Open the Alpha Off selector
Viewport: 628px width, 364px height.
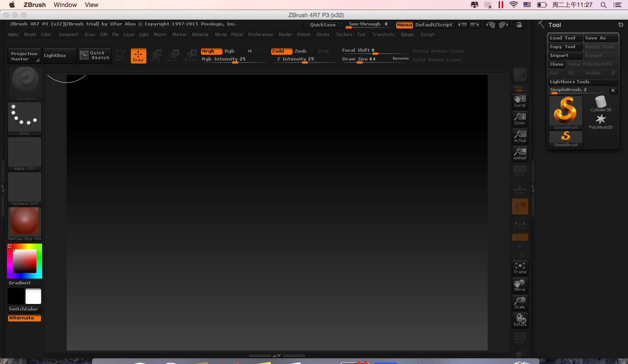[25, 154]
